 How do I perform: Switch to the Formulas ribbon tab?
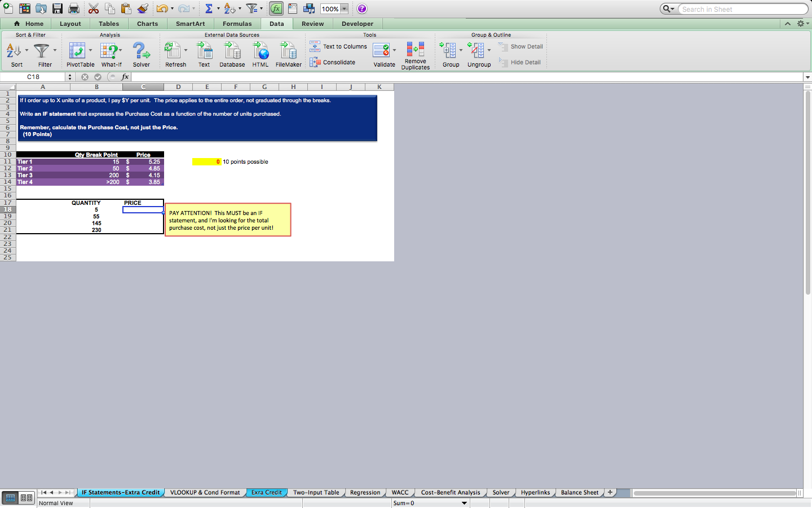[x=237, y=24]
